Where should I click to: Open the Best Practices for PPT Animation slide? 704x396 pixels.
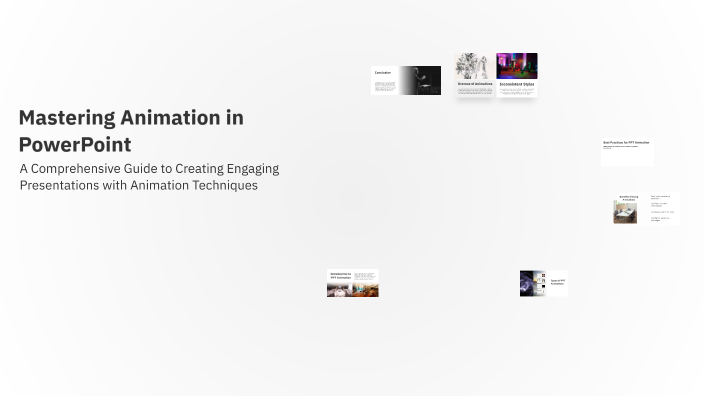coord(627,153)
